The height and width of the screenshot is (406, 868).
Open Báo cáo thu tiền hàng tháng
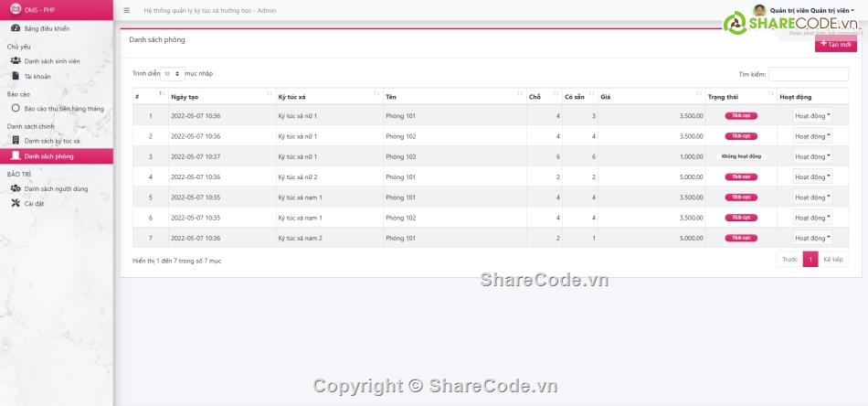point(63,108)
